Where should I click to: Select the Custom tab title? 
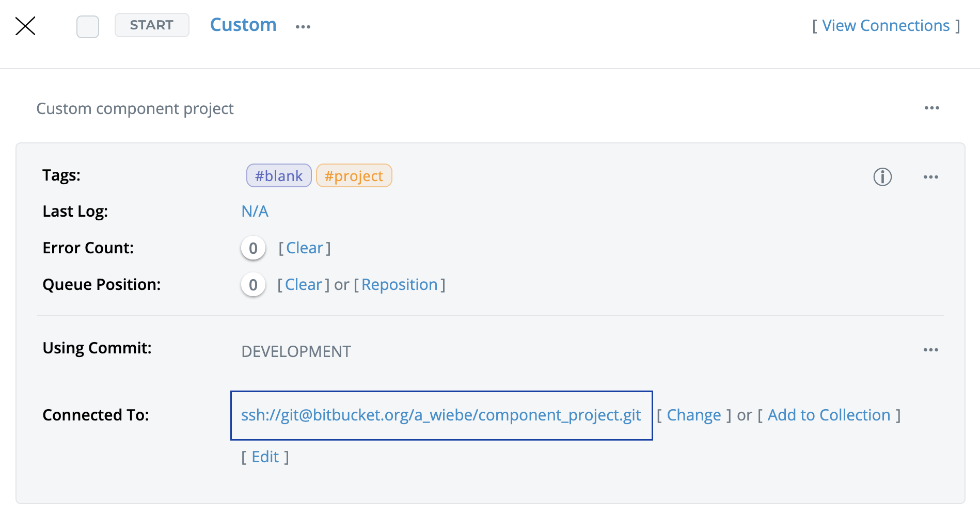tap(243, 24)
